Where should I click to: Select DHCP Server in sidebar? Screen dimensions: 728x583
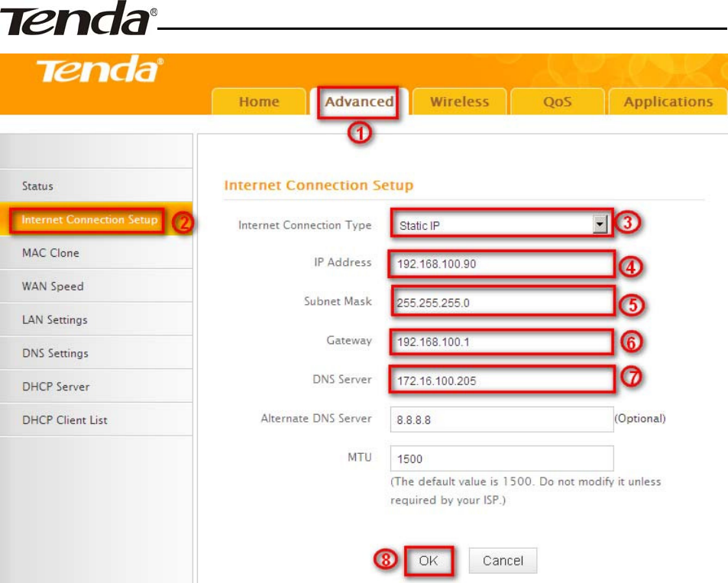click(95, 387)
